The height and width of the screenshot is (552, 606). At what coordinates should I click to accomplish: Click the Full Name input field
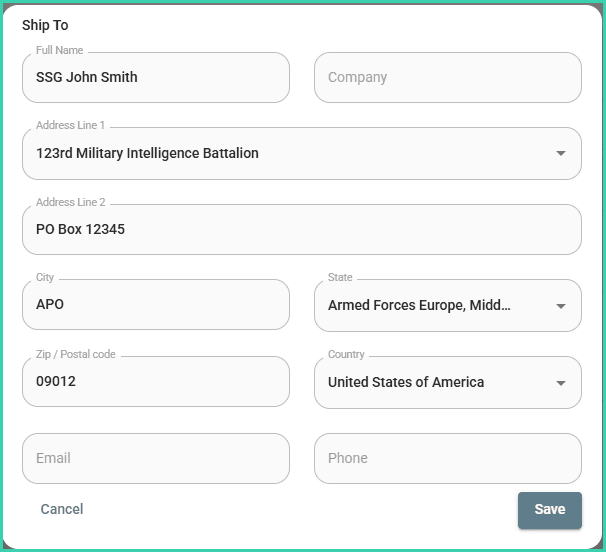pyautogui.click(x=155, y=78)
